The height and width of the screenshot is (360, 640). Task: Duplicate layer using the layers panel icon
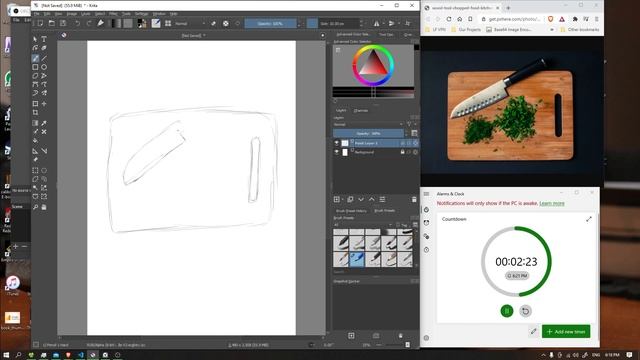(x=350, y=199)
